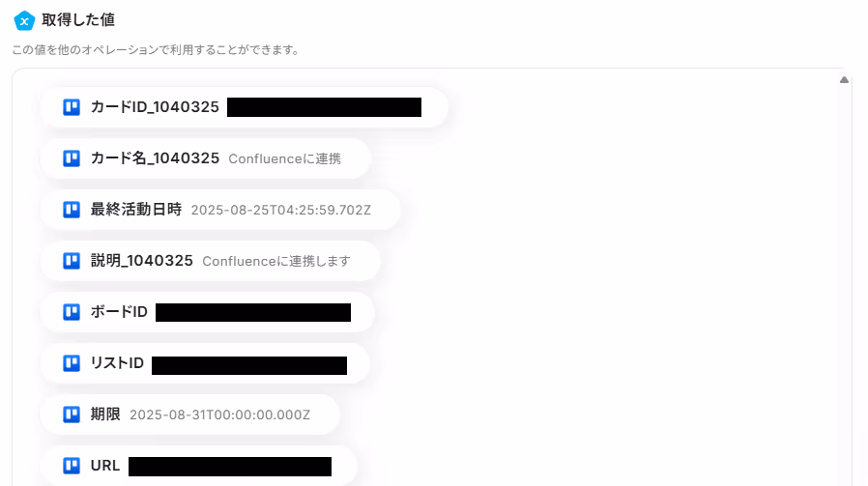Click the Trello icon beside URL
Image resolution: width=868 pixels, height=486 pixels.
pos(72,466)
